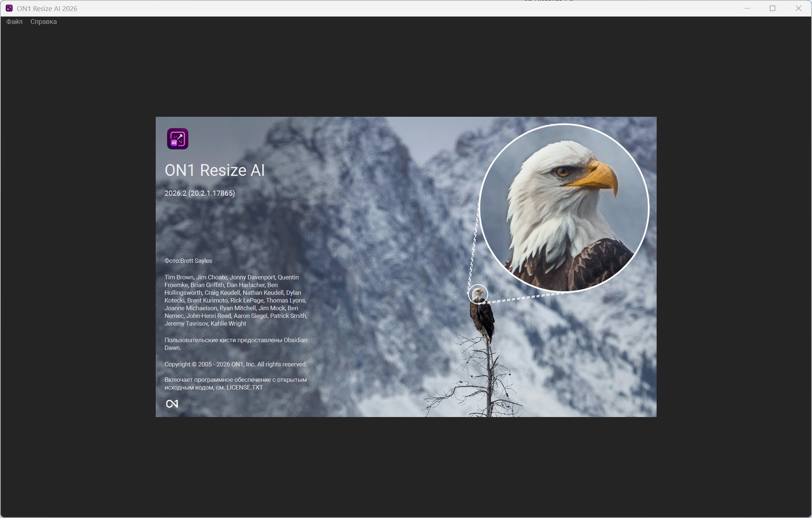This screenshot has height=518, width=812.
Task: Click the ON1 Resize AI heading text
Action: coord(214,170)
